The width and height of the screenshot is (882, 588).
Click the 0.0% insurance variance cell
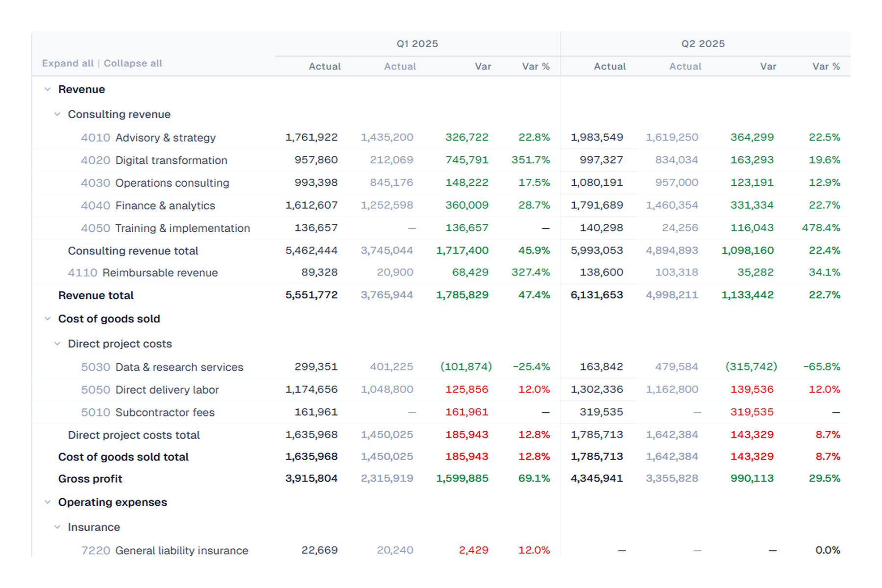828,550
